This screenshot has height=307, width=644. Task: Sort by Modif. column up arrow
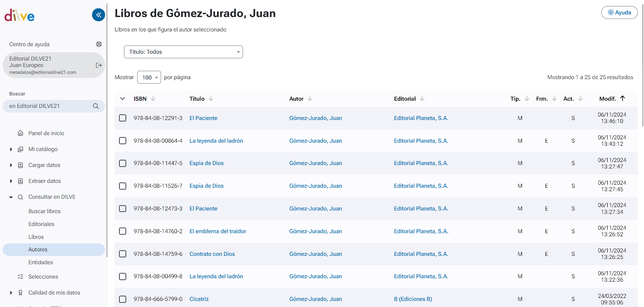pyautogui.click(x=622, y=98)
